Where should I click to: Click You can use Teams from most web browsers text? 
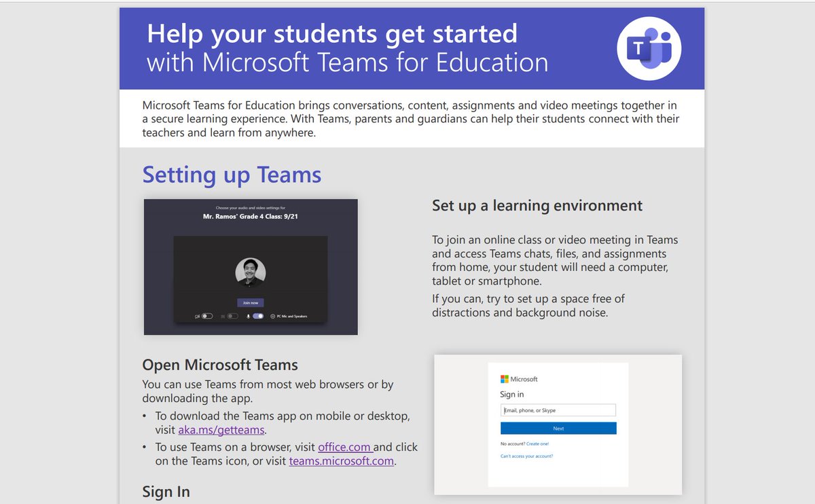[268, 391]
